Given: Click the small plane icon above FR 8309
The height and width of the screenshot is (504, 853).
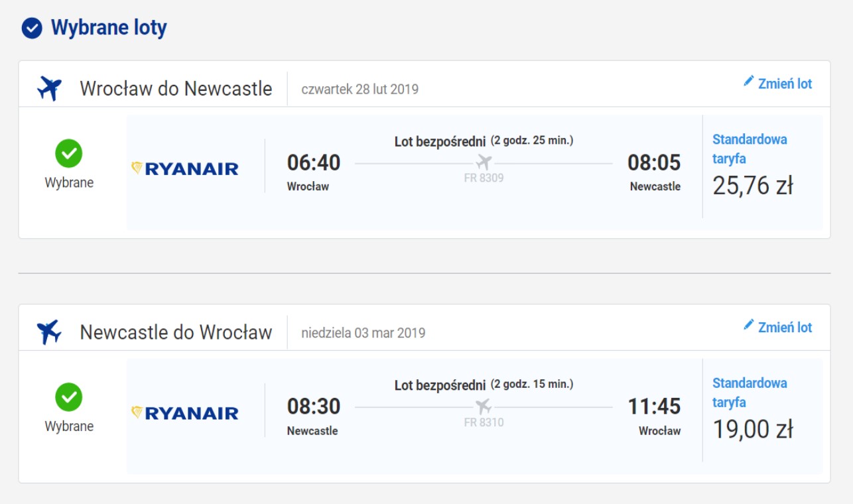Looking at the screenshot, I should point(484,162).
